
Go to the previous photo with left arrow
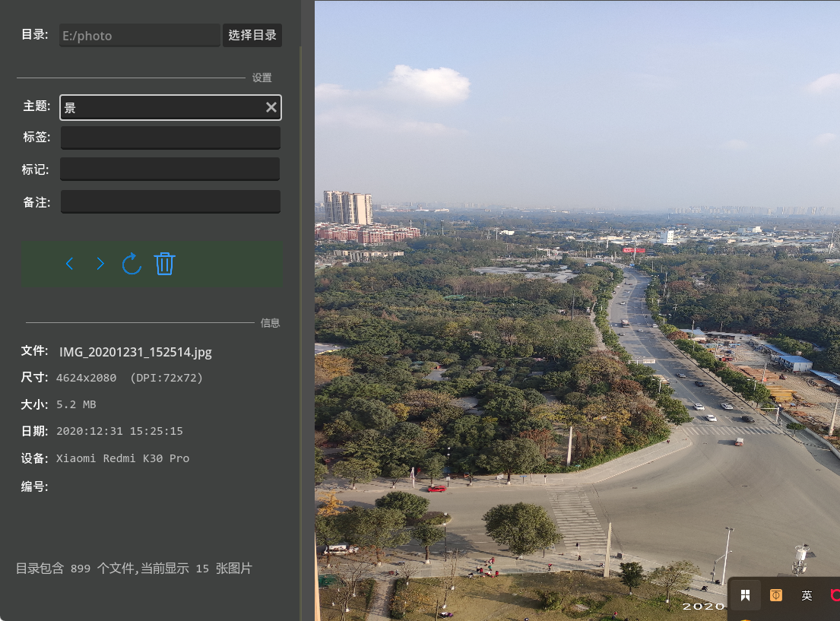(69, 264)
